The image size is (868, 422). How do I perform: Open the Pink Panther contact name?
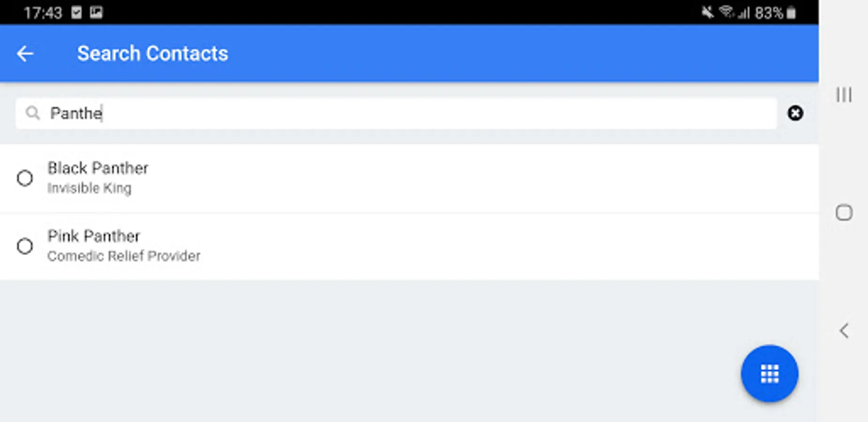(94, 236)
